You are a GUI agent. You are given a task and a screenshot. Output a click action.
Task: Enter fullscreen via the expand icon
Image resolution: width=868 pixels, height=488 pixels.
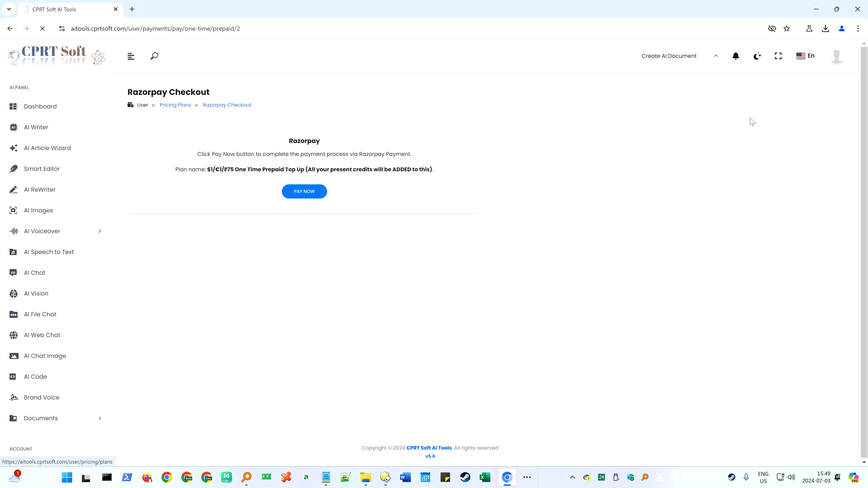[x=778, y=56]
